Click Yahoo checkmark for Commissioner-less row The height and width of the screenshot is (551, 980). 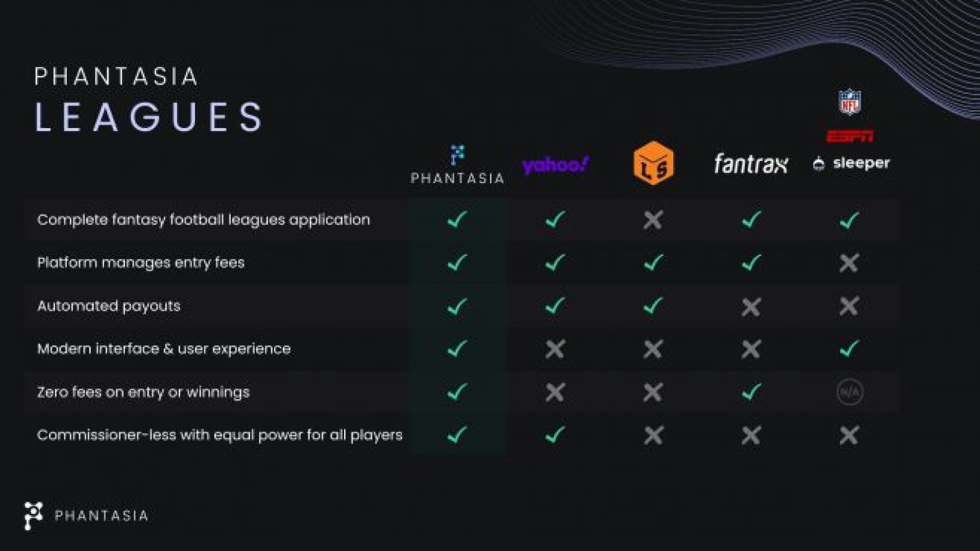pyautogui.click(x=555, y=435)
